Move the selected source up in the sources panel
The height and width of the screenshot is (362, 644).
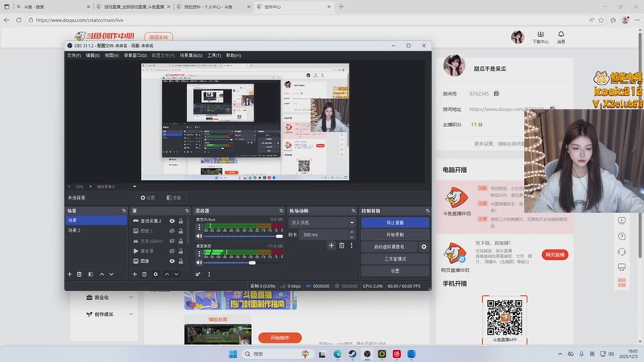pyautogui.click(x=167, y=274)
